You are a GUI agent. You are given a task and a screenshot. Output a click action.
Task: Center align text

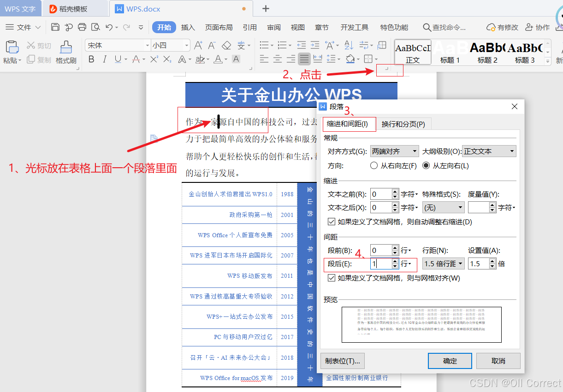pyautogui.click(x=278, y=59)
